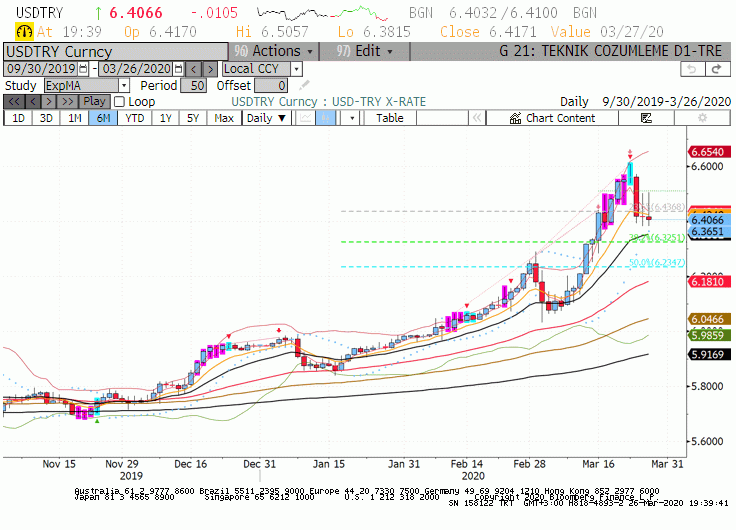Click the Table button
The height and width of the screenshot is (530, 736).
click(x=390, y=118)
